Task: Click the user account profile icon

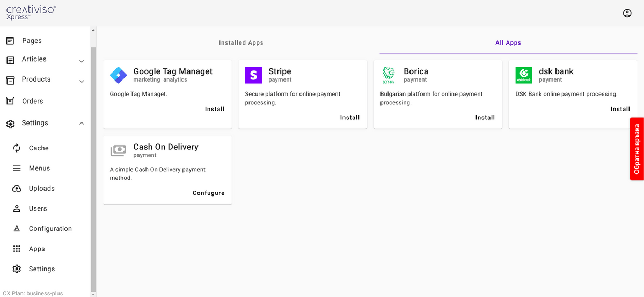Action: tap(627, 13)
